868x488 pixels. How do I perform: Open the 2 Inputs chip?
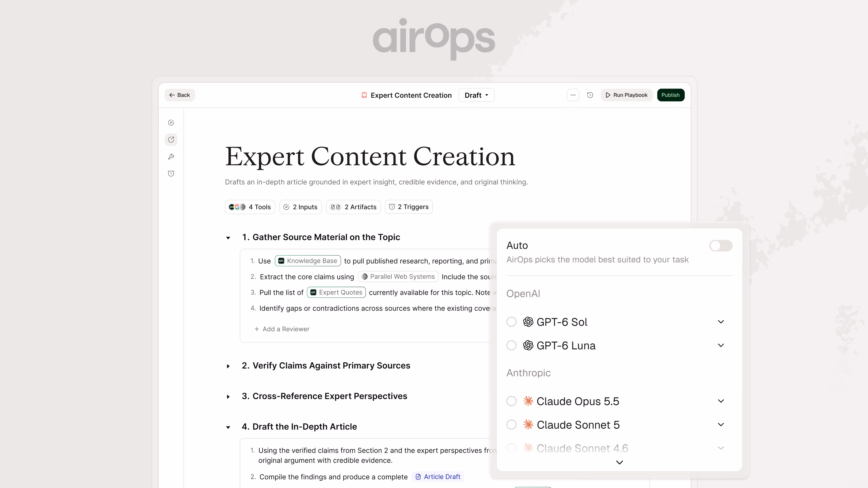tap(300, 207)
